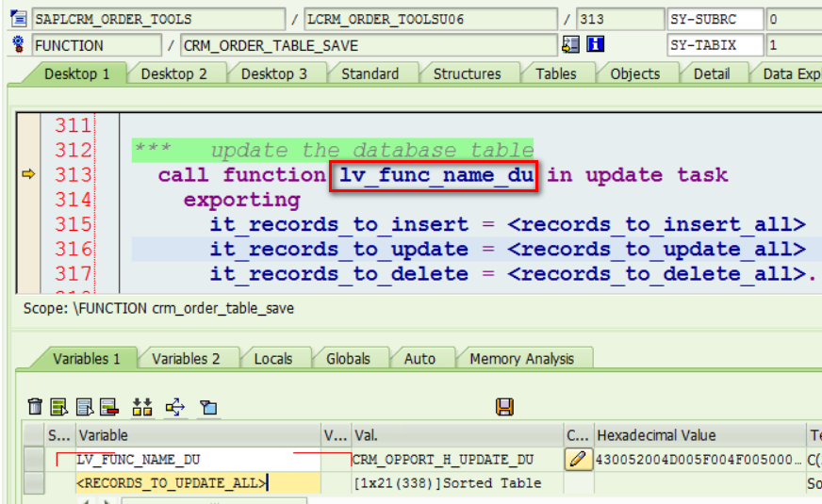Click the LCRM_ORDER_TOOLSU06 include field
Viewport: 822px width, 504px height.
pyautogui.click(x=431, y=20)
